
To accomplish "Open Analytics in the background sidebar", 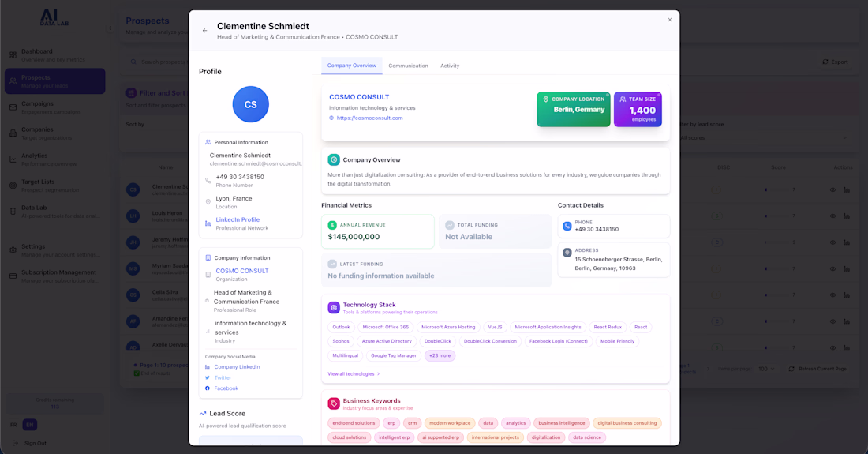I will tap(54, 159).
